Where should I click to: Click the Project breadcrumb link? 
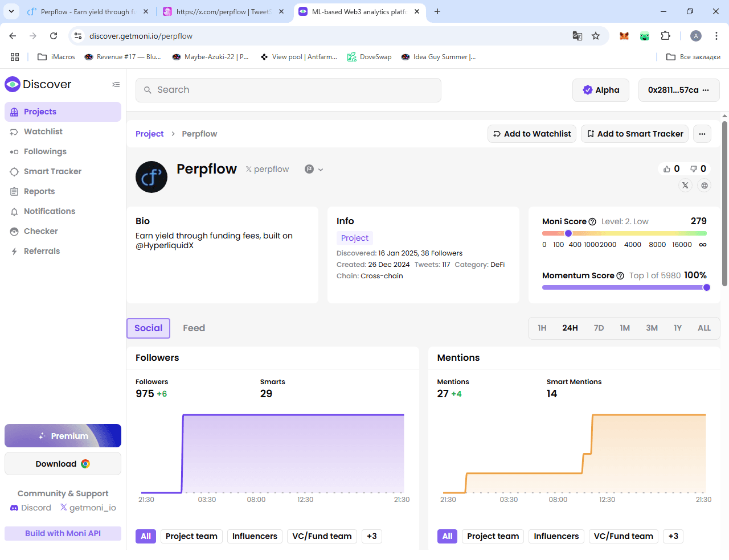point(149,134)
